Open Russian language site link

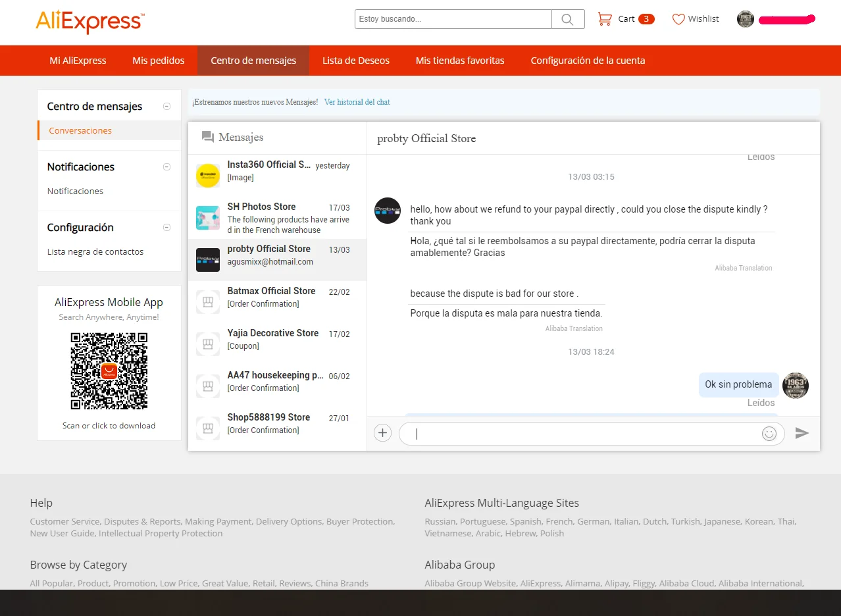coord(440,522)
